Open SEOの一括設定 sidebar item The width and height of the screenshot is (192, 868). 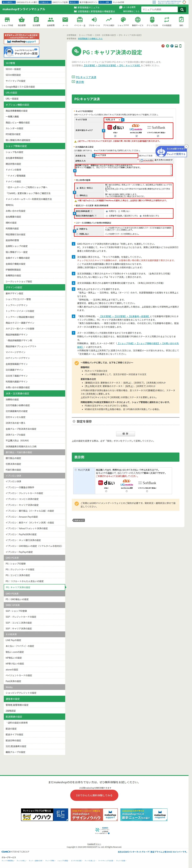(x=34, y=69)
